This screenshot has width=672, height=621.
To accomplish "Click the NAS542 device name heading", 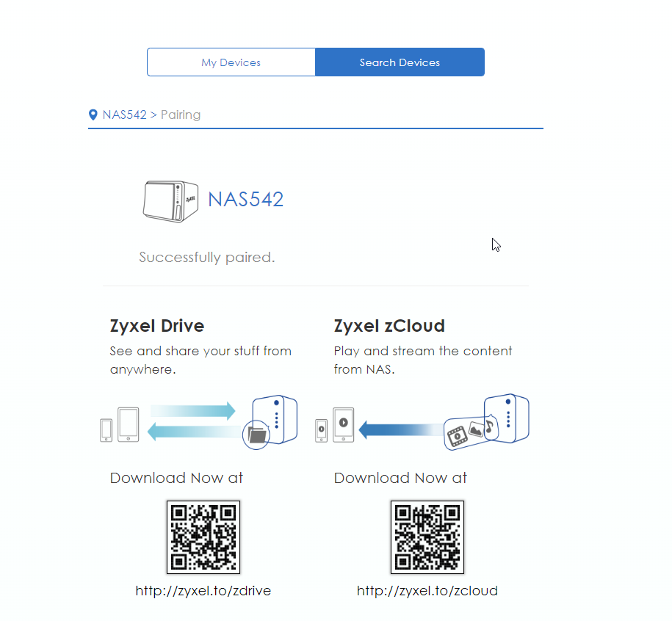I will point(245,200).
